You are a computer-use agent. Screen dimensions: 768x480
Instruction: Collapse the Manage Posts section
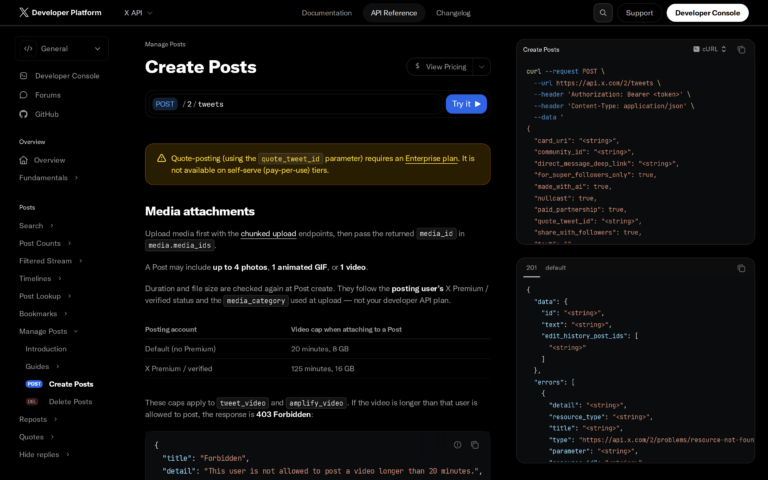coord(76,332)
